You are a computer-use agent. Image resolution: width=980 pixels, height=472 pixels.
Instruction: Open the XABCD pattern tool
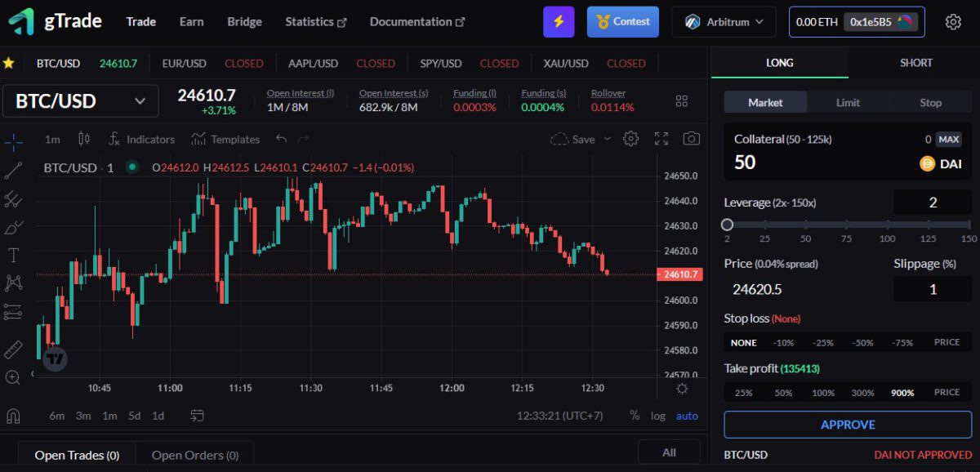click(x=15, y=282)
